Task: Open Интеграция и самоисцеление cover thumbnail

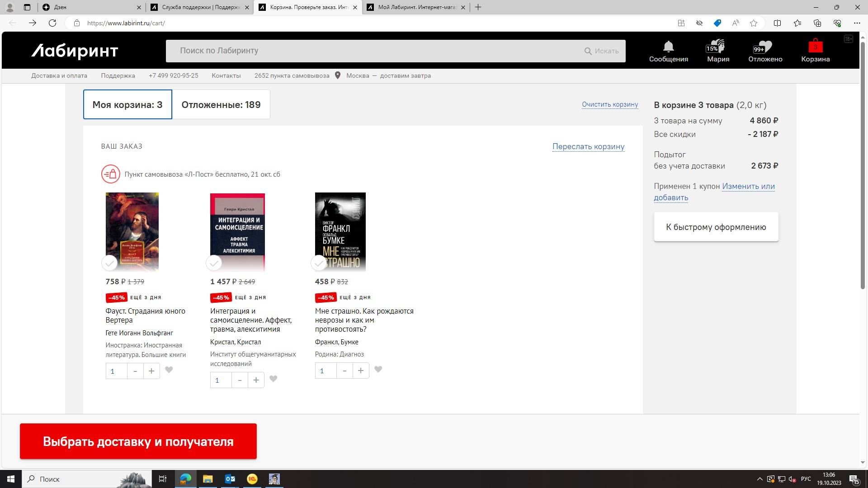Action: click(x=237, y=232)
